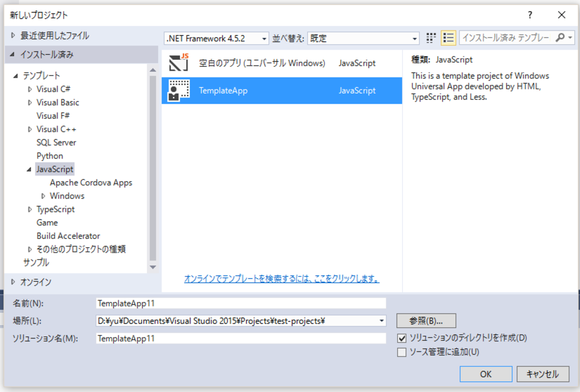Click the online template search link
Screen dimensions: 580x392
pyautogui.click(x=282, y=279)
